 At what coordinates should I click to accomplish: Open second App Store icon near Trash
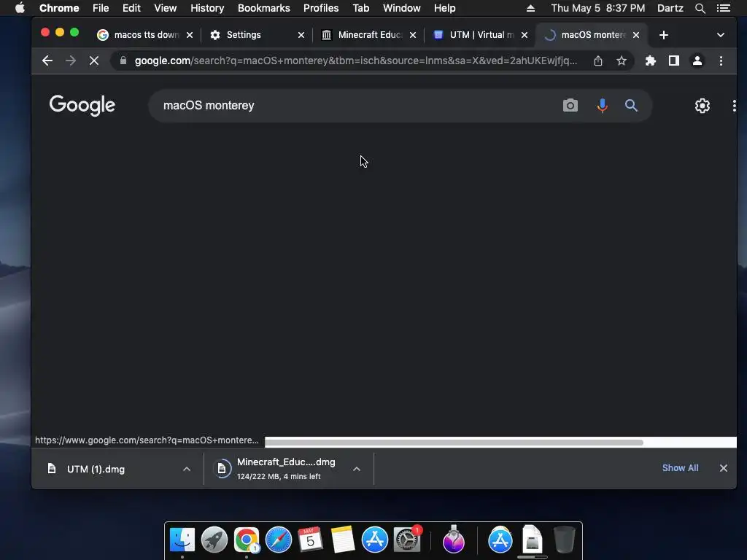500,540
